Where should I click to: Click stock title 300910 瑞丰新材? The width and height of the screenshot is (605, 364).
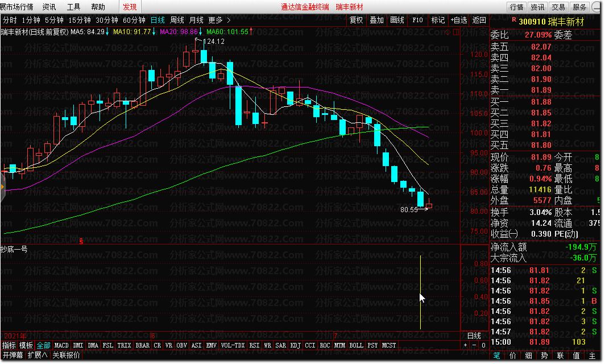(552, 22)
